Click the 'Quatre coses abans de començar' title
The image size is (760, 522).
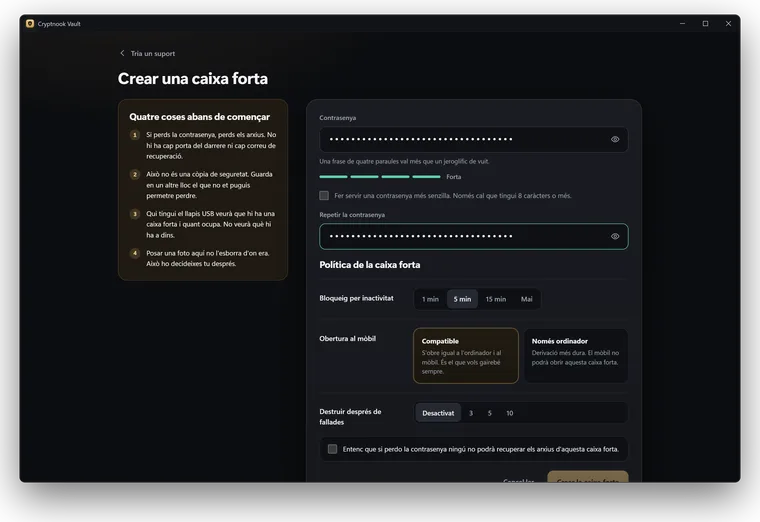pyautogui.click(x=200, y=117)
